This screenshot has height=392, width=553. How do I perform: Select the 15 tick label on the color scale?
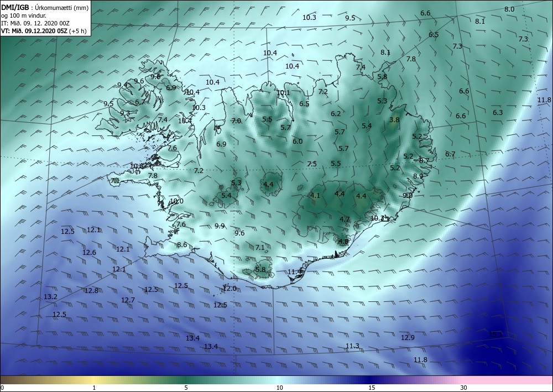pos(372,388)
